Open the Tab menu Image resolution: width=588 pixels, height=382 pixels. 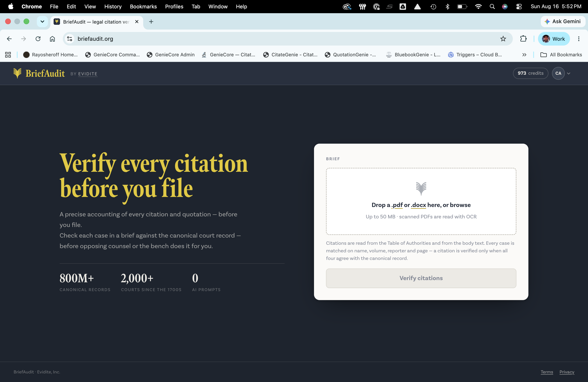(196, 6)
